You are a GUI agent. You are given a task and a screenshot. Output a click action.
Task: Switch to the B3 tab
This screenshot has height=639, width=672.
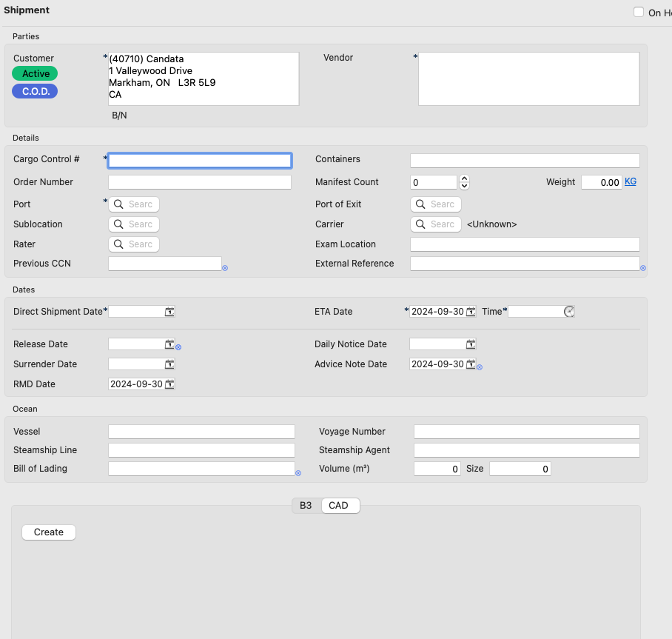point(306,506)
